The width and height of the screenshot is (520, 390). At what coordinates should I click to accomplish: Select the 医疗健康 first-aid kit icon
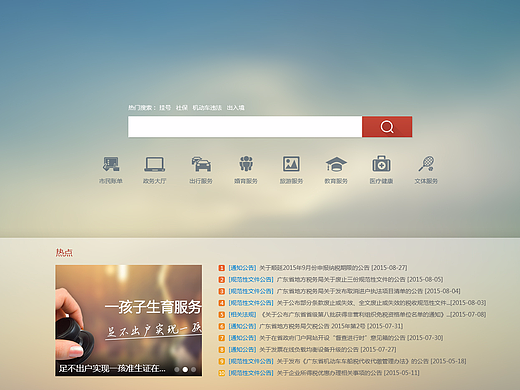381,164
